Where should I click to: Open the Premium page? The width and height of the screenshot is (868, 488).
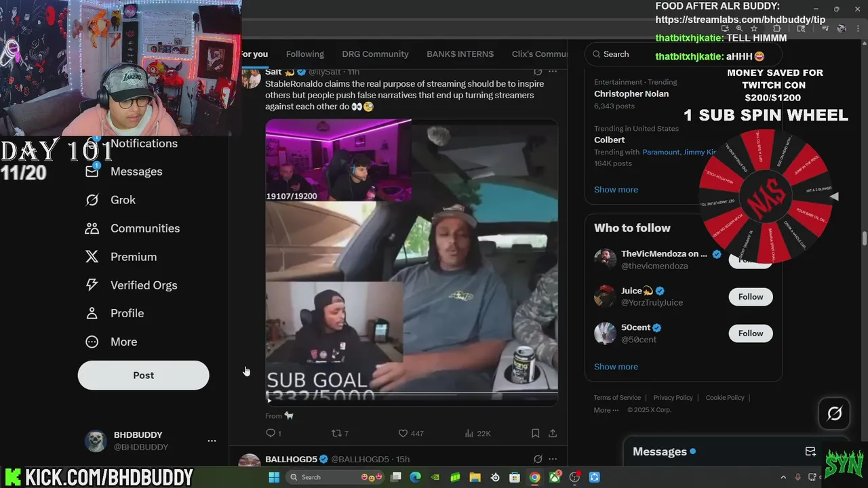(121, 257)
